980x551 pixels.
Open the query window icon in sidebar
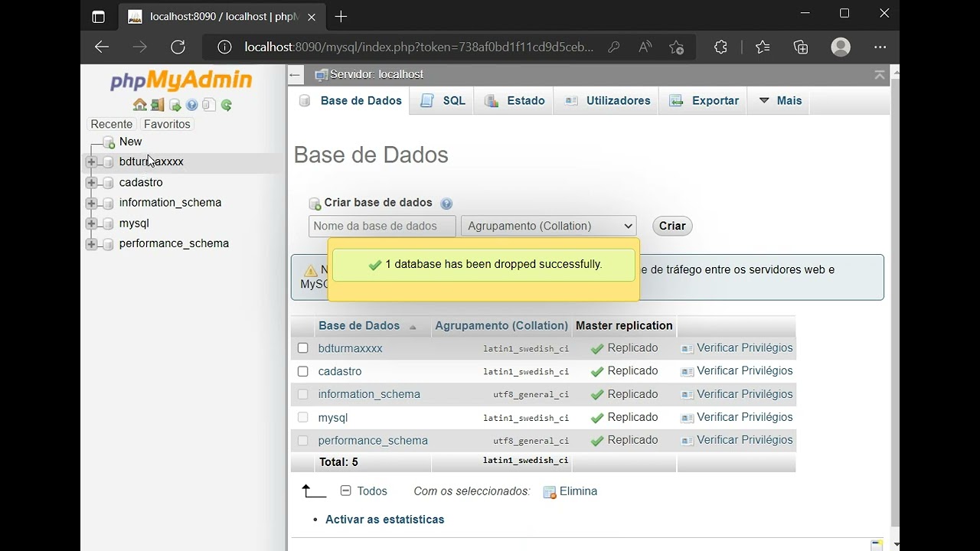coord(175,105)
